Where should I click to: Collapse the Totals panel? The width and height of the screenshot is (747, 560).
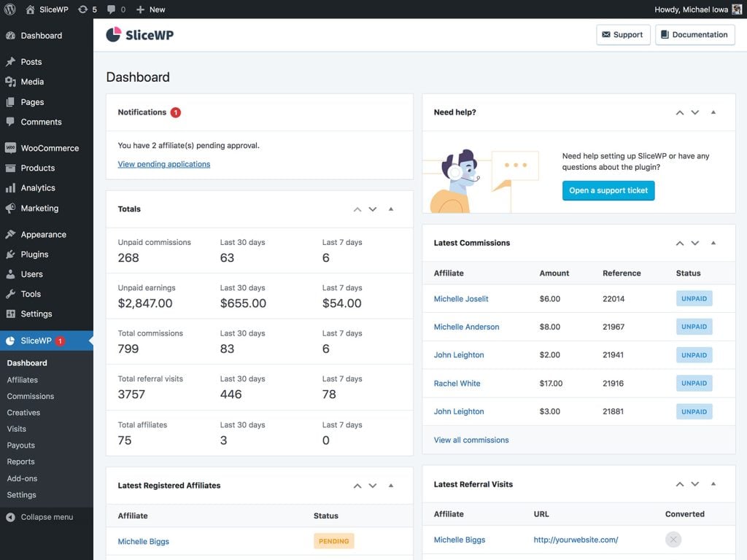(x=391, y=209)
